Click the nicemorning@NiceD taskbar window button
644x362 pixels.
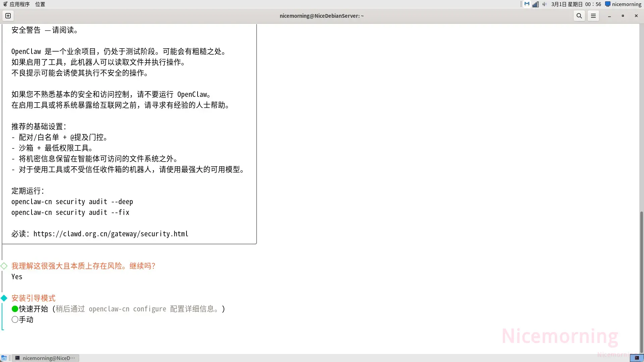tap(46, 358)
